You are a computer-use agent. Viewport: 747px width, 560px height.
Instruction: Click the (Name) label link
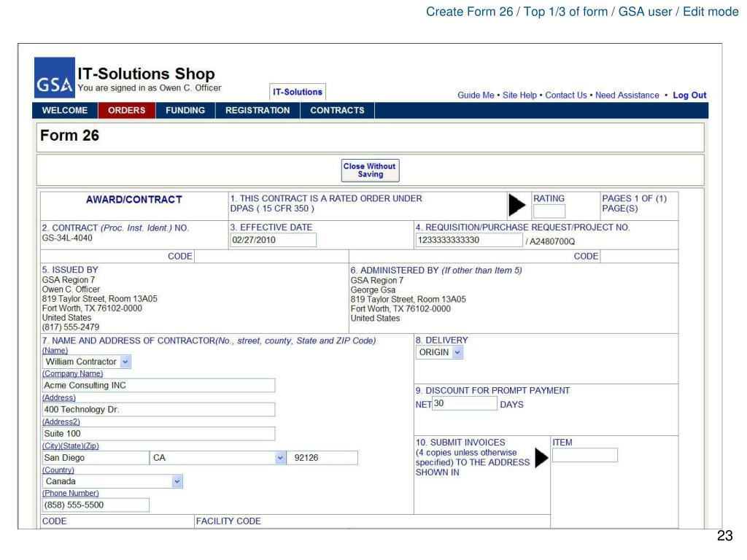[x=55, y=351]
